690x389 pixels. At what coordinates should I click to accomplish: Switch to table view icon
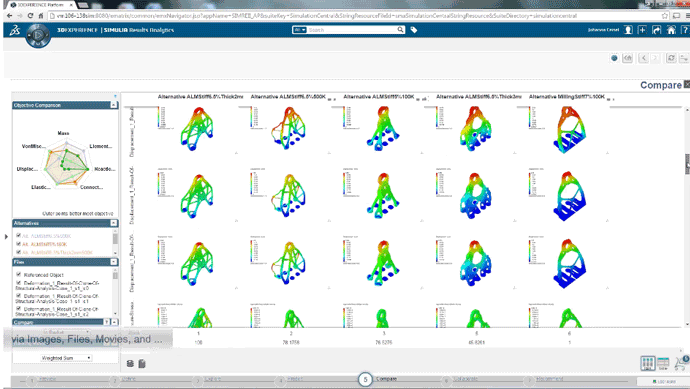click(663, 363)
